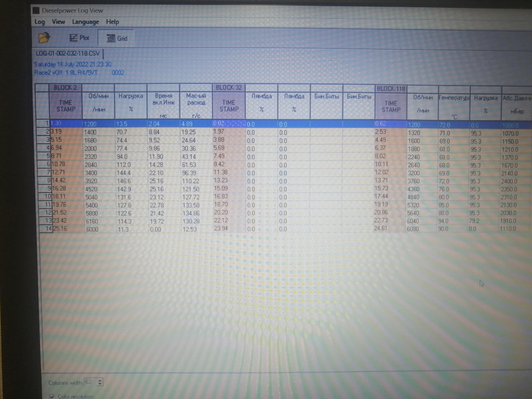Click the Dieselpower Log View app icon
This screenshot has width=532, height=399.
pyautogui.click(x=36, y=11)
